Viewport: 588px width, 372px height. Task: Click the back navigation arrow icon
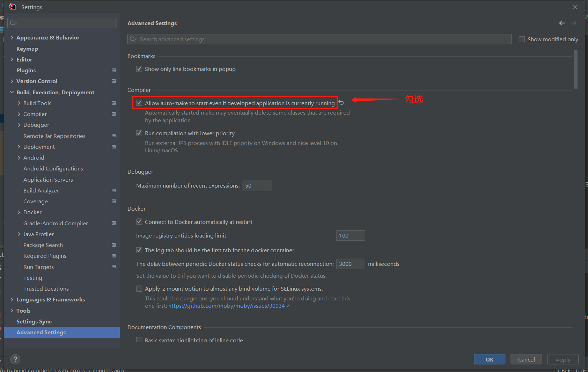tap(562, 23)
